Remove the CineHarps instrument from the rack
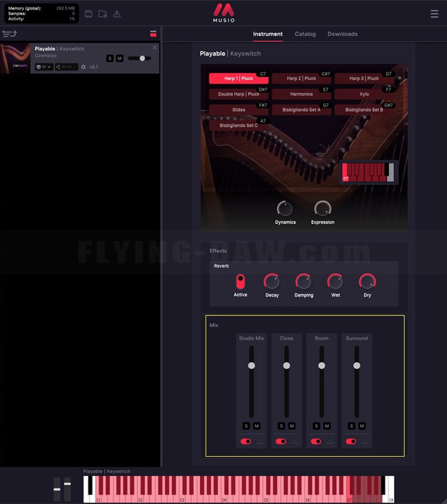Screen dimensions: 447x504 click(155, 48)
